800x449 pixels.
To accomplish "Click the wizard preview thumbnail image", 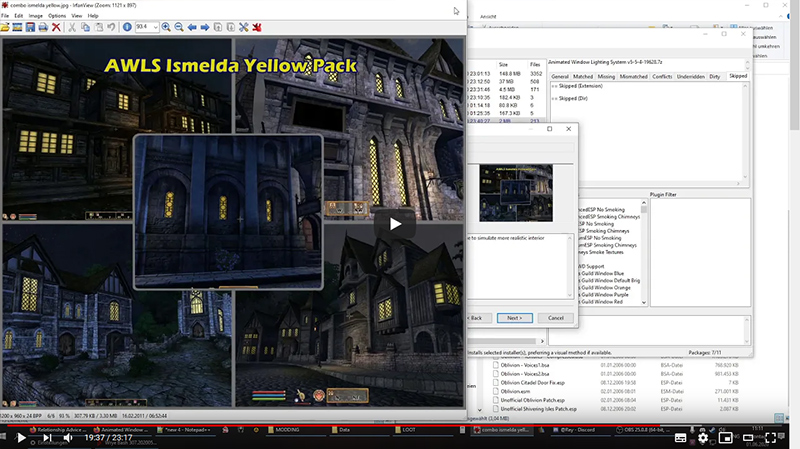I will (516, 193).
